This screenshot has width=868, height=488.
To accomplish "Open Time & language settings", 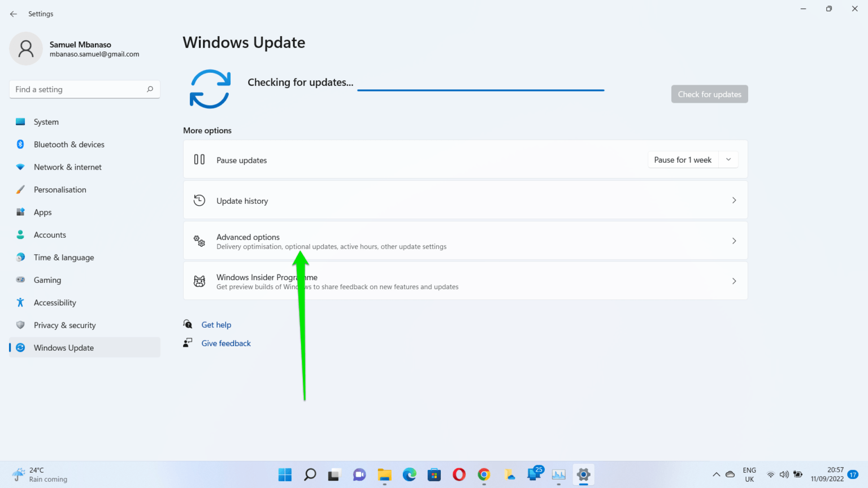I will (63, 257).
